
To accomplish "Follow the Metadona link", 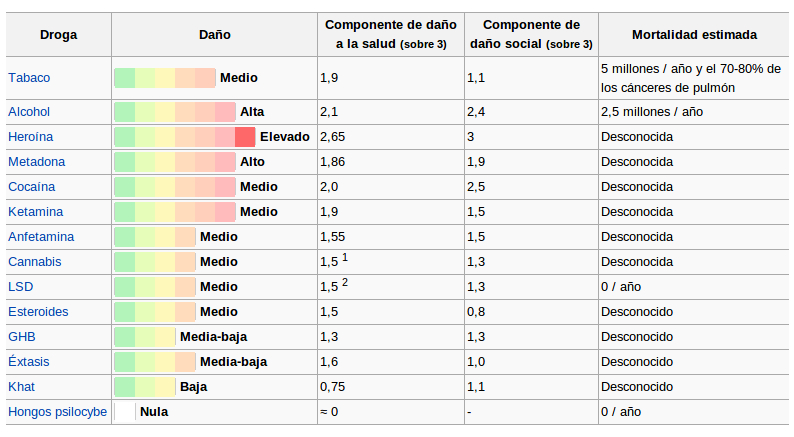I will [37, 162].
